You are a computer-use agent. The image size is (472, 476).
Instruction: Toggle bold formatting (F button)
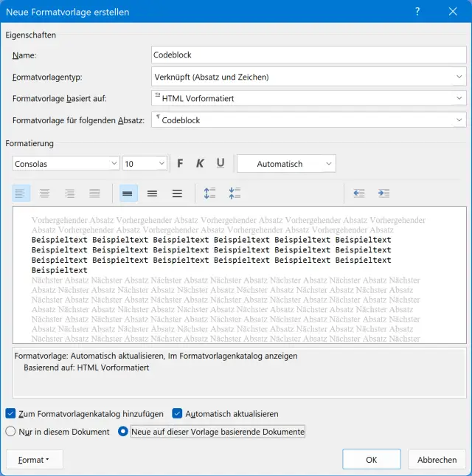[180, 164]
